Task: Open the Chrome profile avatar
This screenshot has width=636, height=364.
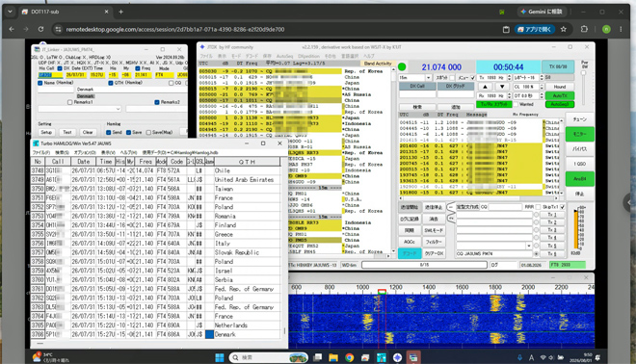Action: [606, 29]
